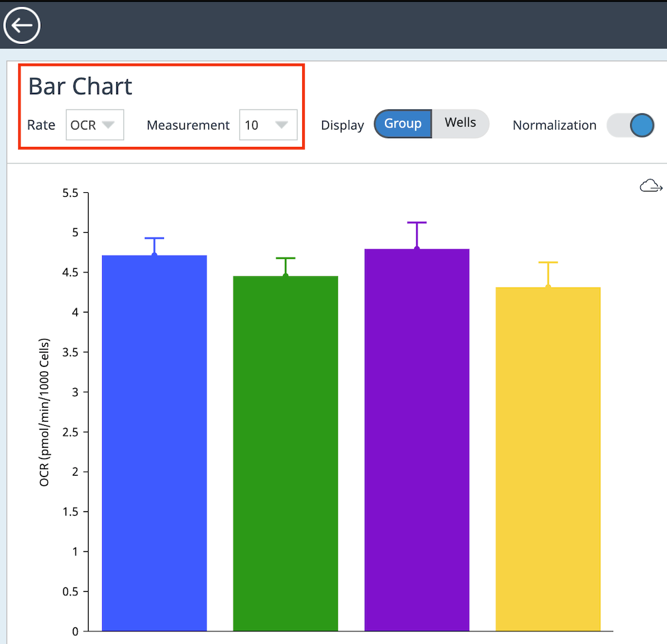Viewport: 667px width, 644px height.
Task: Click the purple bar's error bar cap
Action: 417,222
